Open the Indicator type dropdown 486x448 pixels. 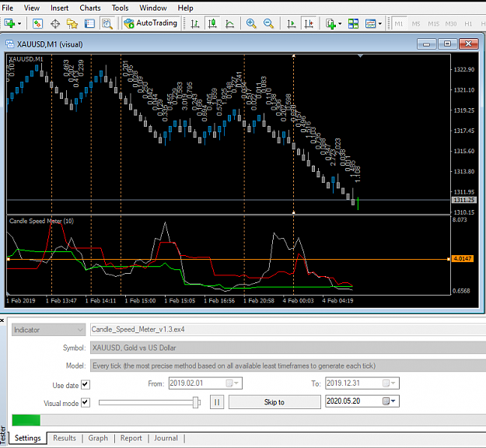click(49, 330)
